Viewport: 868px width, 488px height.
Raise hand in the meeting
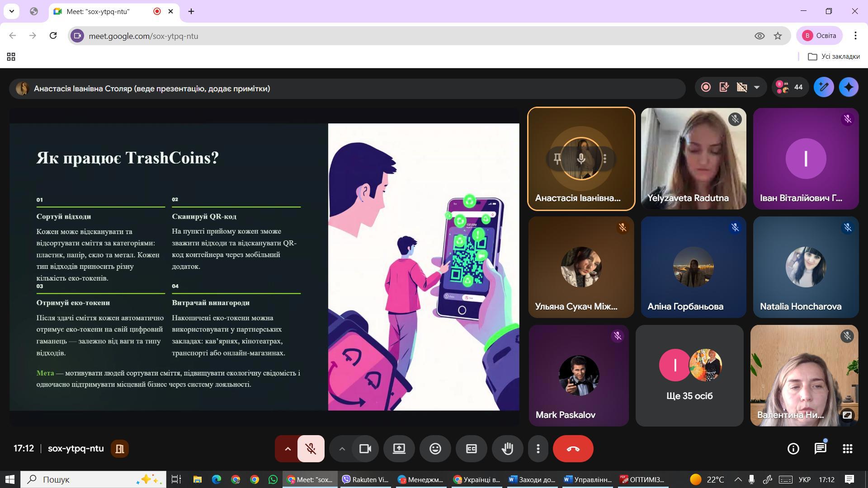coord(507,449)
